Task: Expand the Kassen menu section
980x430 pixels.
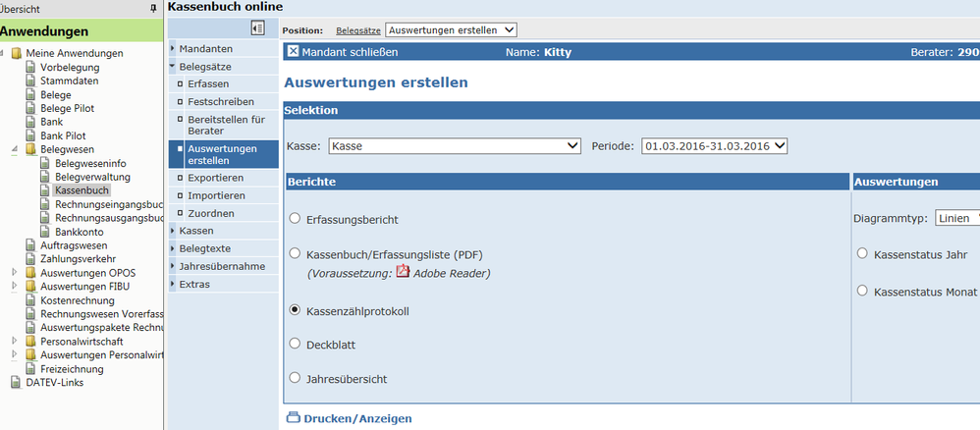Action: coord(196,231)
